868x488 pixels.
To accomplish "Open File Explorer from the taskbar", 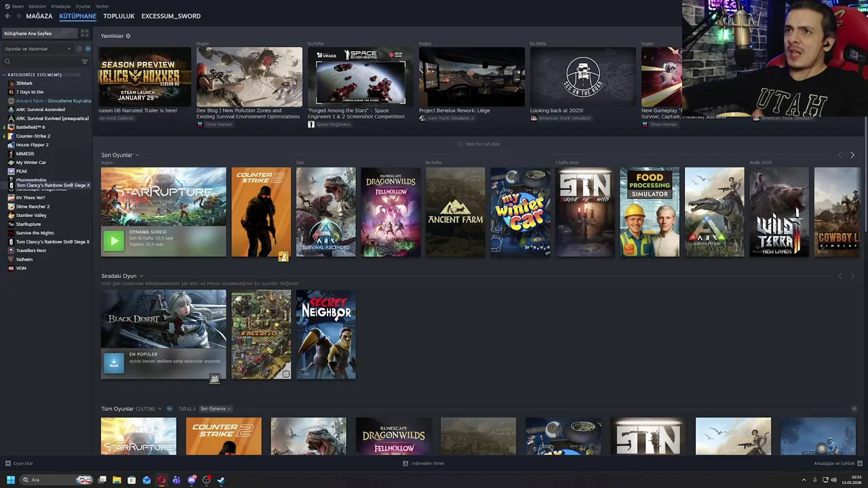I will [x=117, y=480].
